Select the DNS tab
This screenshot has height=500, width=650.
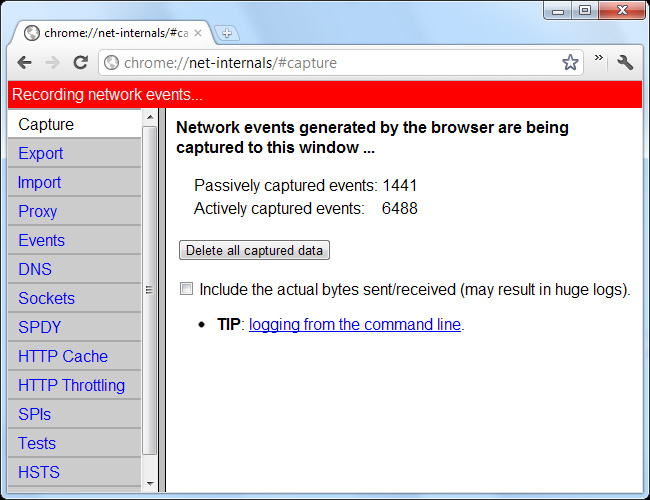click(35, 269)
